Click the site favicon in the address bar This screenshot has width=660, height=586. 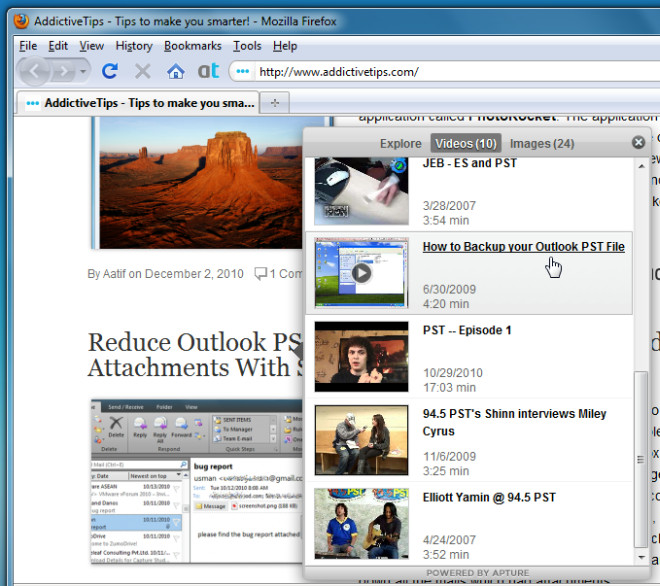[x=242, y=72]
